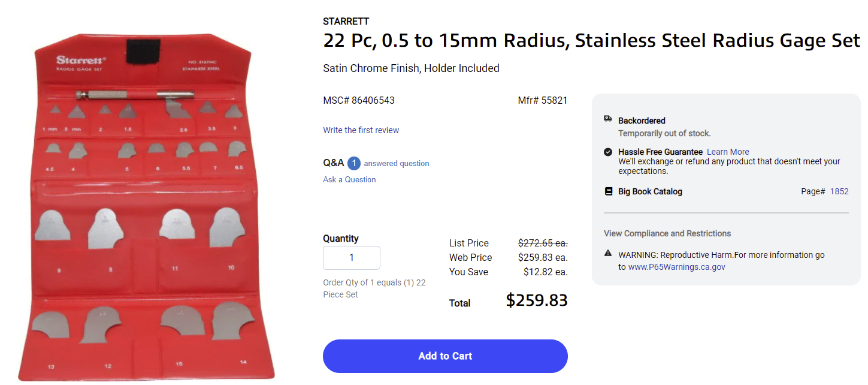This screenshot has width=868, height=385.
Task: Click Ask a Question link
Action: pyautogui.click(x=349, y=179)
